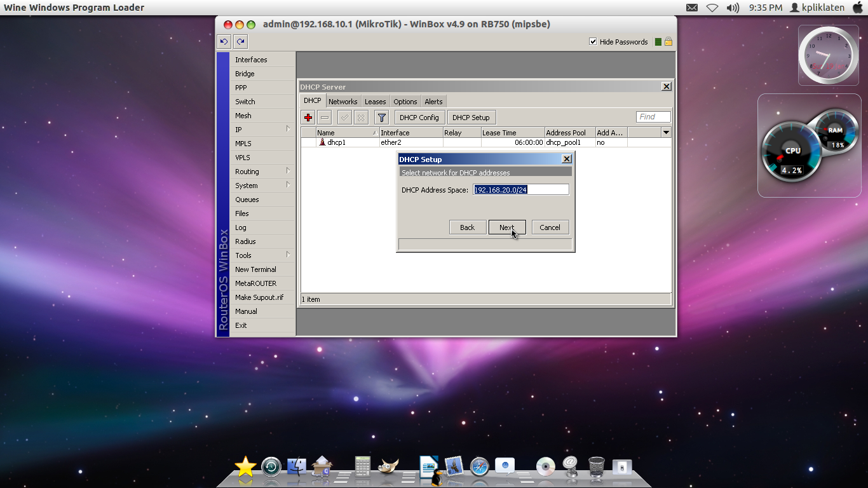Open the filter funnel in DHCP Server
This screenshot has height=488, width=868.
click(x=381, y=118)
